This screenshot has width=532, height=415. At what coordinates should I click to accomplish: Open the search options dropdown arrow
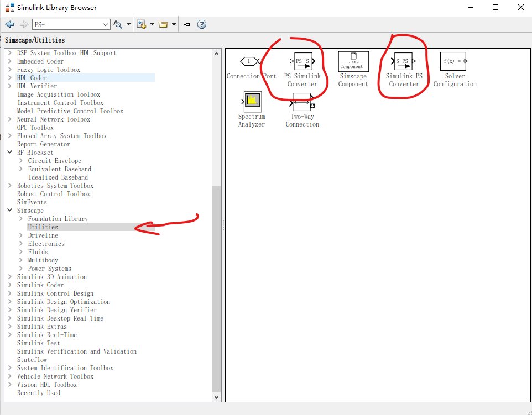pyautogui.click(x=128, y=24)
